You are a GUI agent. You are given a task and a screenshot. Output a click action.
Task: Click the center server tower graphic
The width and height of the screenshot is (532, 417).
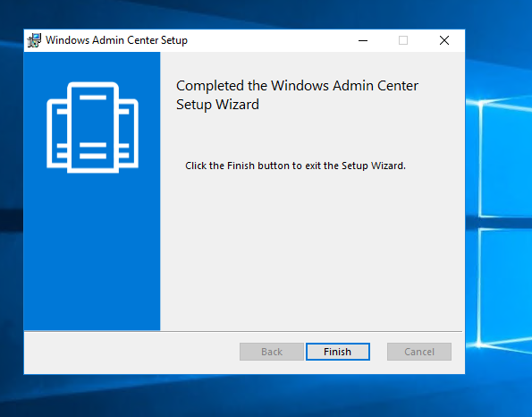click(93, 127)
